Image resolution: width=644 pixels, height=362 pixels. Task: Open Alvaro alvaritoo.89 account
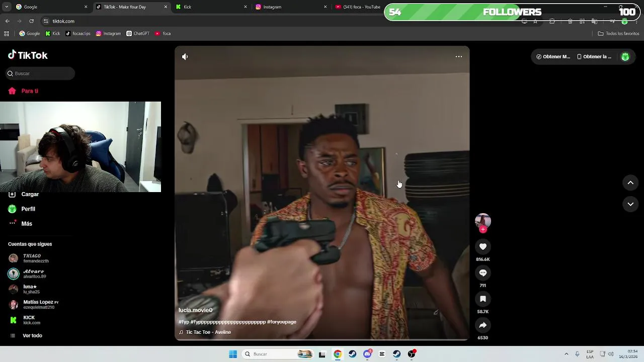pos(27,274)
